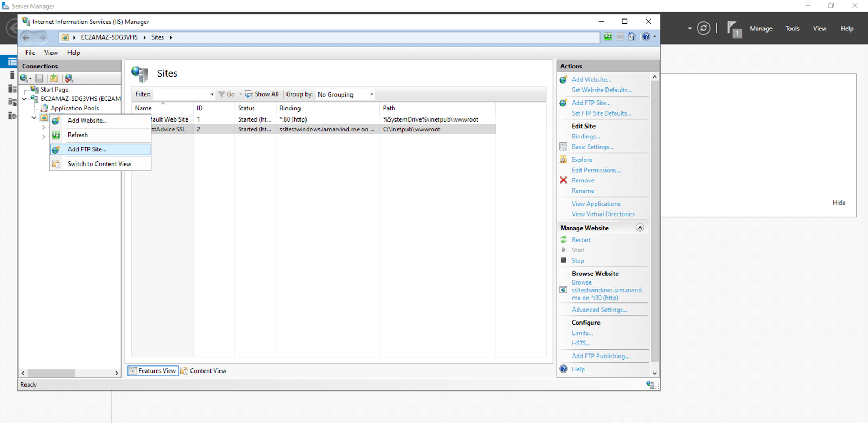
Task: Click the Basic Settings icon in Actions
Action: tap(564, 147)
